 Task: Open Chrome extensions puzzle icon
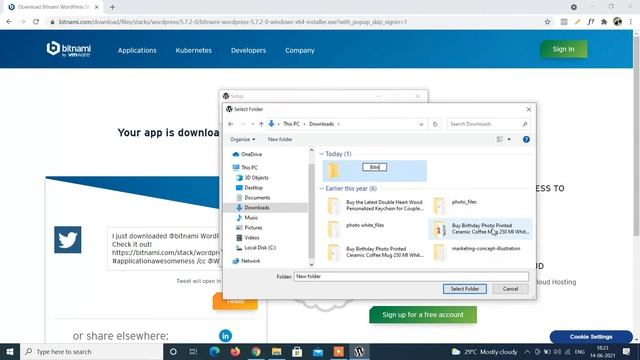click(604, 22)
